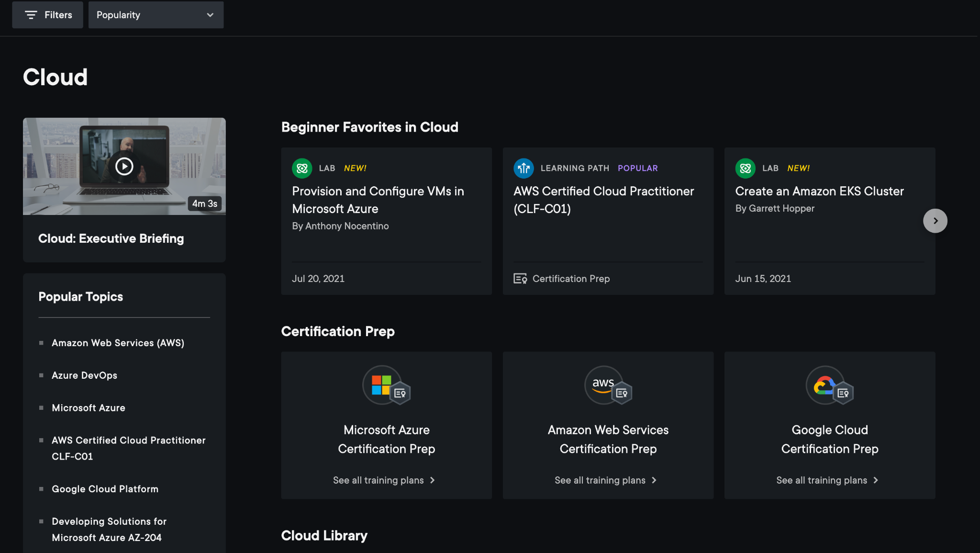980x553 pixels.
Task: Open AWS Certified Cloud Practitioner (CLF-C01) path
Action: tap(603, 200)
